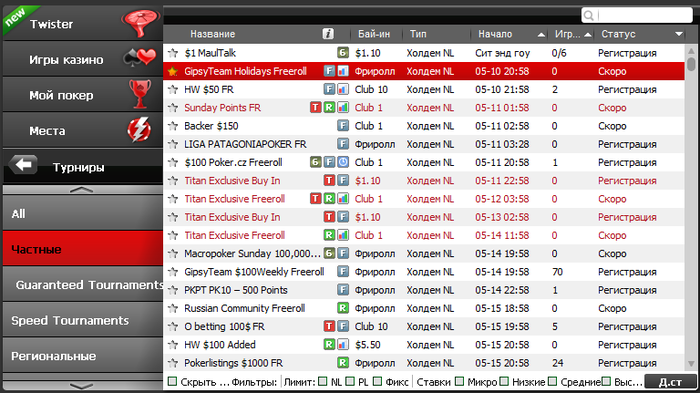
Task: Click scrollbar thumb in tournament list
Action: tap(691, 63)
